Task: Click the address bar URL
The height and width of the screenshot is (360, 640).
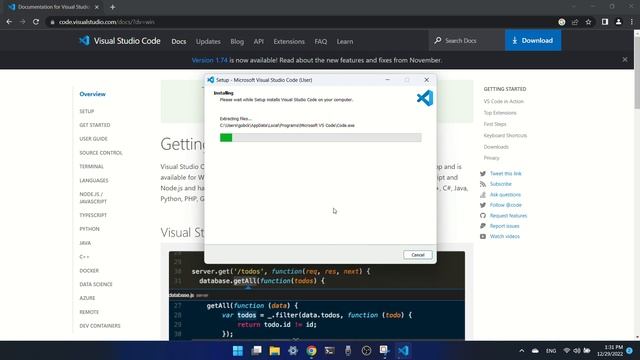Action: click(x=107, y=22)
